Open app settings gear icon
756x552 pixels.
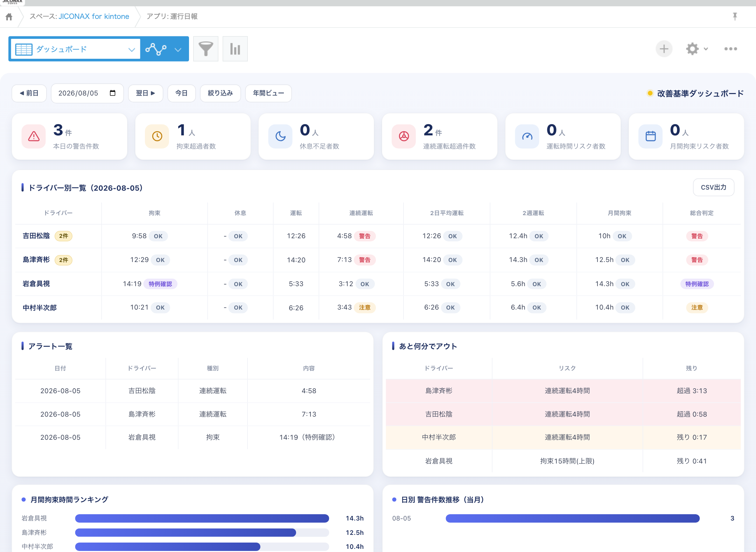click(x=692, y=49)
